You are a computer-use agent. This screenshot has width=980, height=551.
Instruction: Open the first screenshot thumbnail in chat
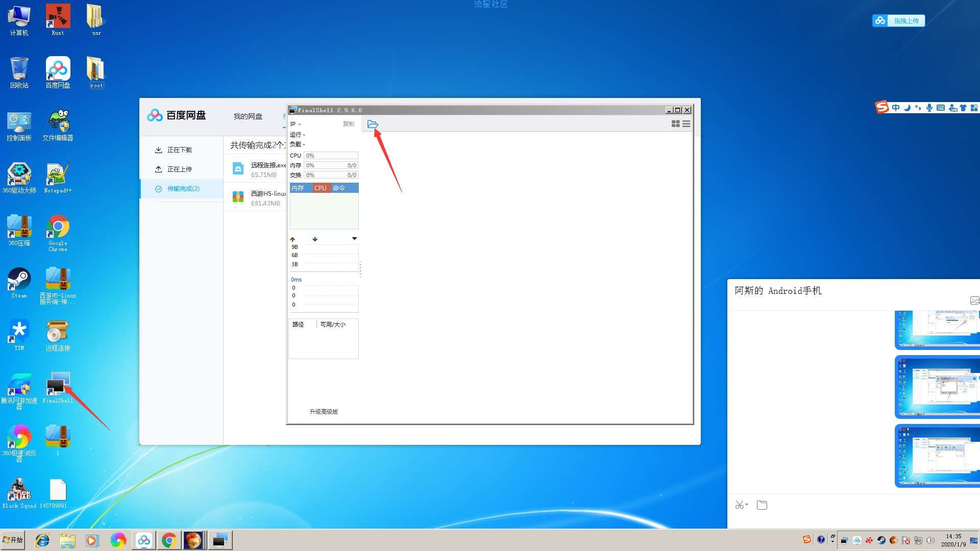coord(938,330)
